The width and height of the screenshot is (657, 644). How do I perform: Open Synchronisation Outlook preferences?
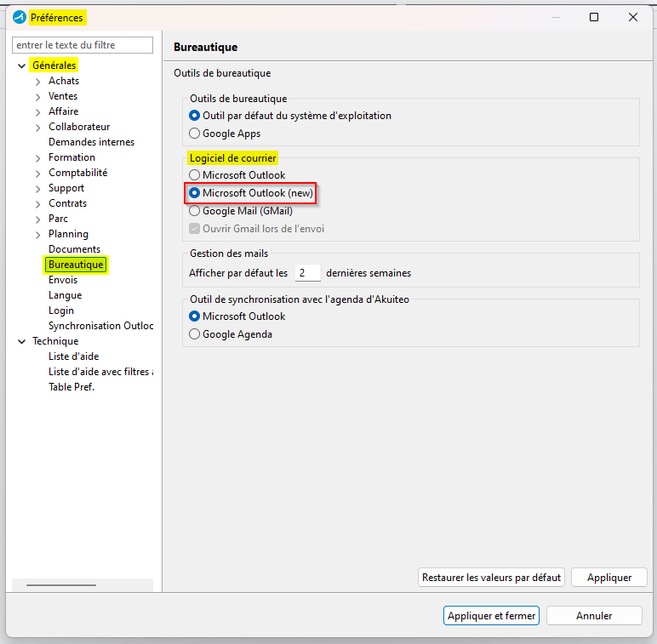(100, 326)
